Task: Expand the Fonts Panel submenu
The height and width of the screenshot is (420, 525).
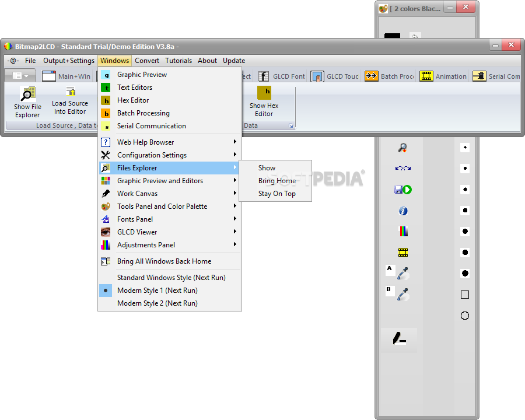Action: 170,219
